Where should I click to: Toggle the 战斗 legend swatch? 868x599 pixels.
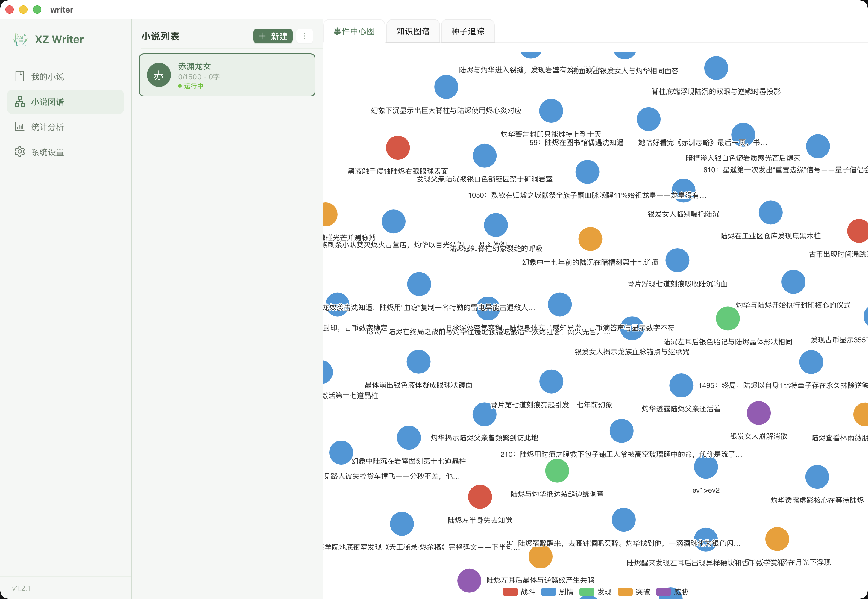[x=510, y=592]
